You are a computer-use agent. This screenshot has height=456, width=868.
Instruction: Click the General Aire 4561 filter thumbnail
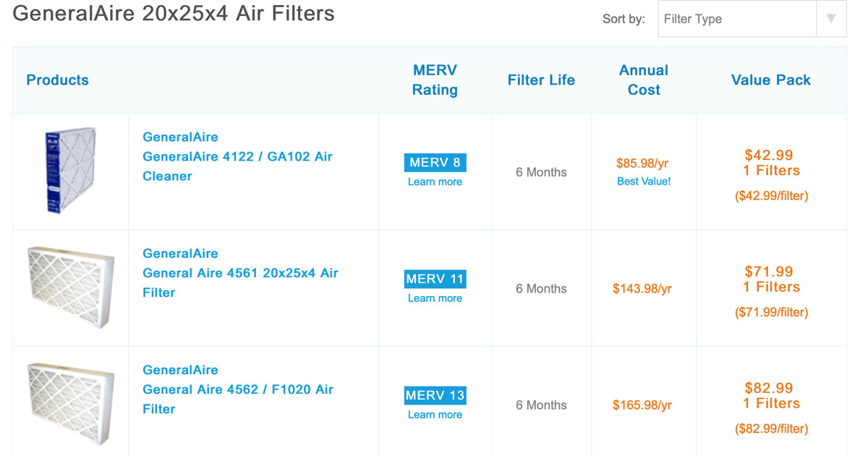(x=70, y=284)
